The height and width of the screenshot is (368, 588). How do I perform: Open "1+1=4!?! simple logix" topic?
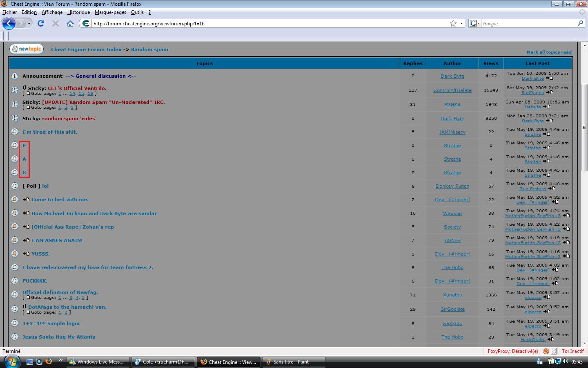(x=51, y=323)
